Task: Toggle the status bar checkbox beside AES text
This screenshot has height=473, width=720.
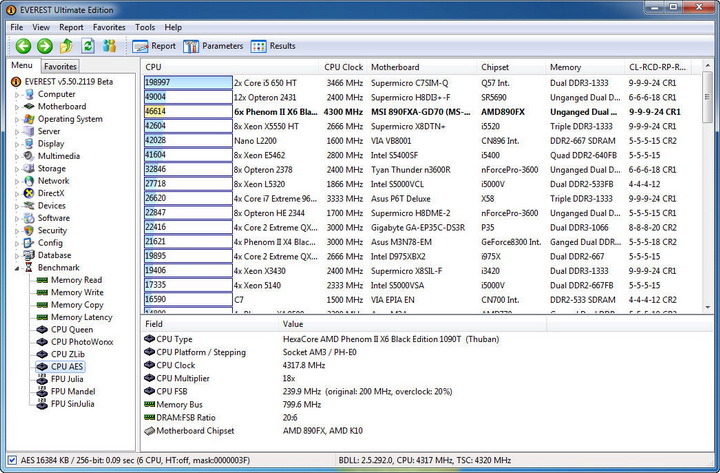Action: click(12, 460)
